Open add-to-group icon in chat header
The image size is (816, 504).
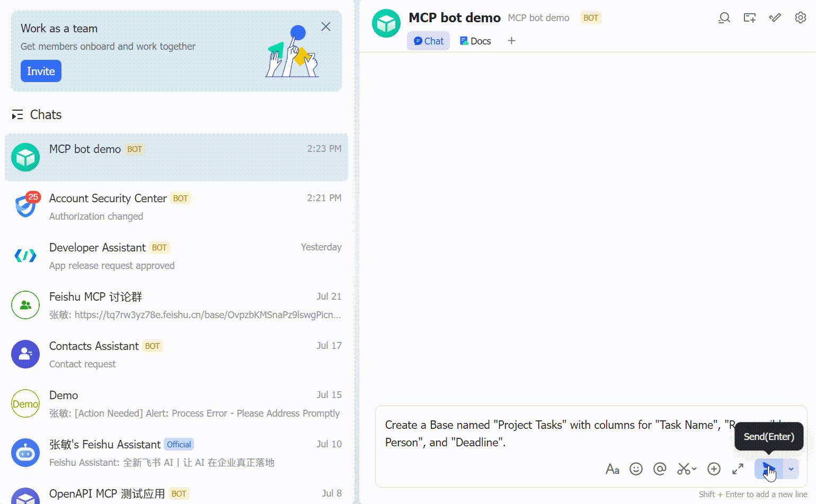point(749,18)
